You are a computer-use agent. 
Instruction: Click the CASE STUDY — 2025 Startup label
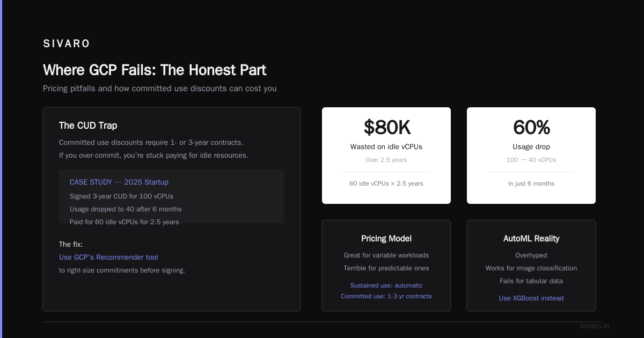point(119,182)
